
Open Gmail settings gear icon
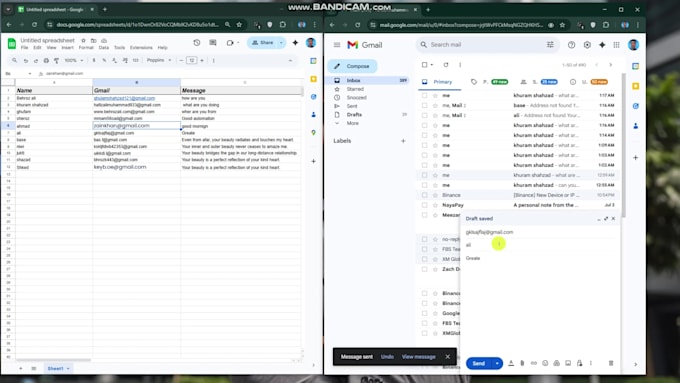click(x=587, y=45)
